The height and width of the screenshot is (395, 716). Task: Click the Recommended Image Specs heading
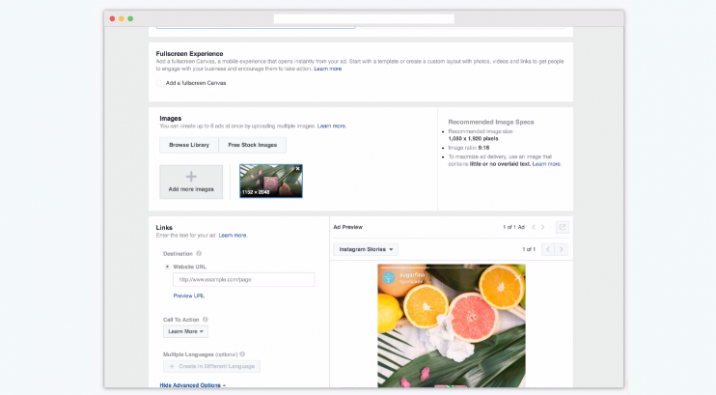491,122
